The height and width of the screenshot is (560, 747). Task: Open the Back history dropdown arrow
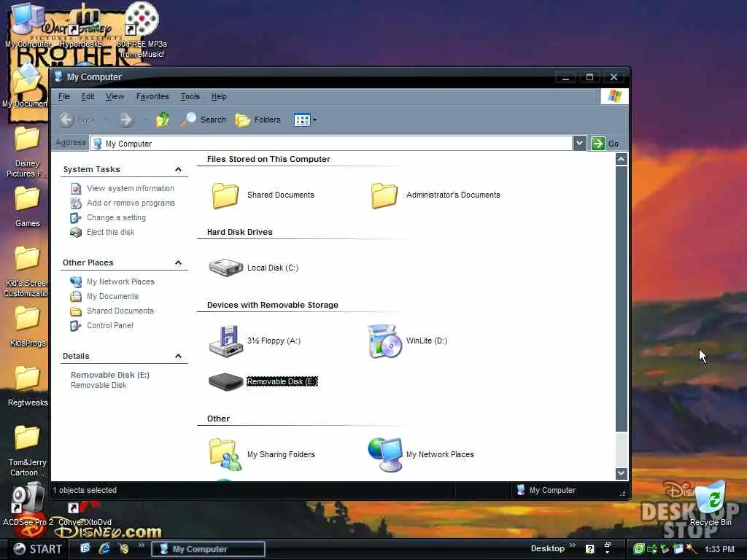click(x=107, y=120)
